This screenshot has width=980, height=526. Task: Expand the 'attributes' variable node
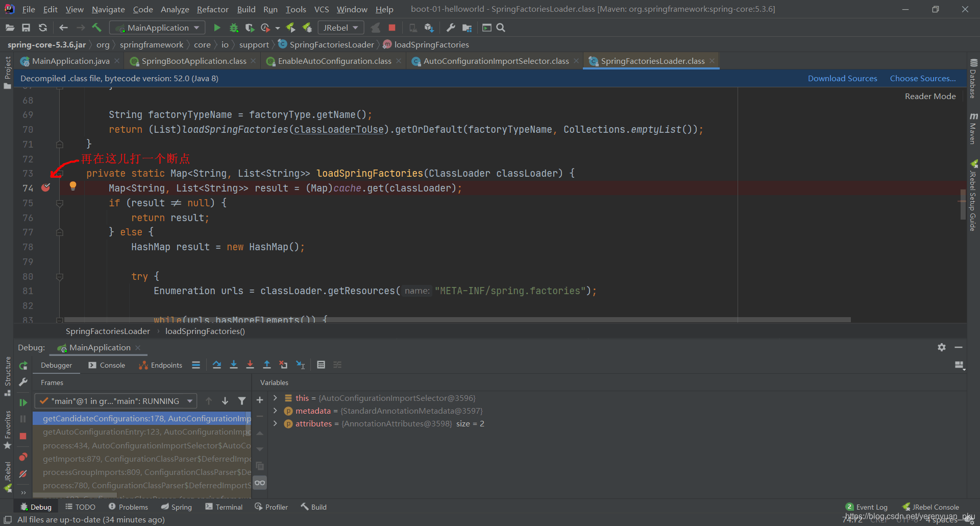[x=275, y=423]
